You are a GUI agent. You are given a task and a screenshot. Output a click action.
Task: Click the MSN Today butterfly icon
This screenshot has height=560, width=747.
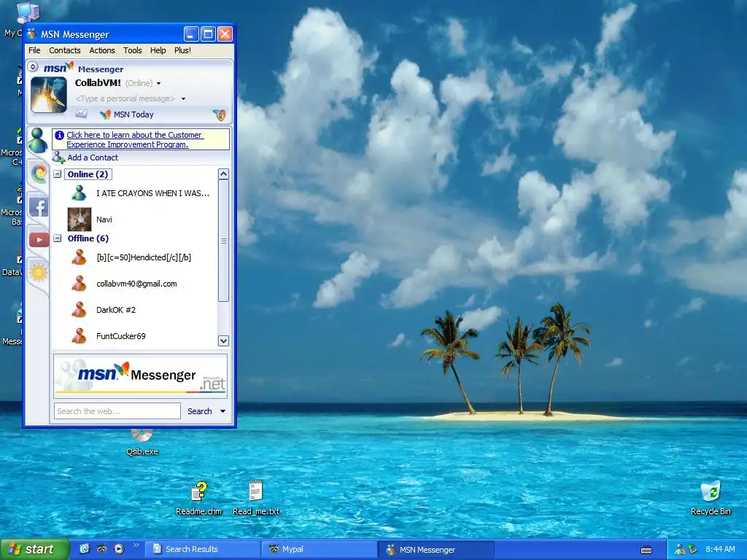105,114
